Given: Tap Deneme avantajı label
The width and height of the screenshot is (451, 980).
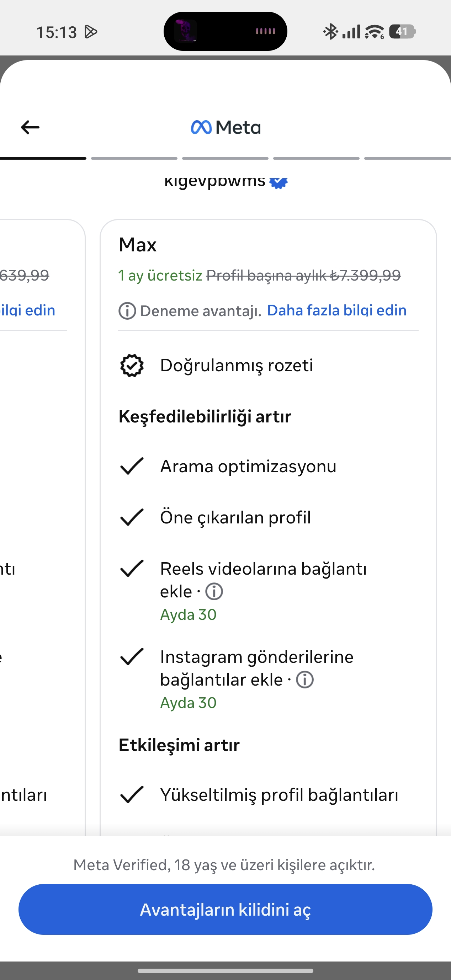Looking at the screenshot, I should (x=201, y=311).
